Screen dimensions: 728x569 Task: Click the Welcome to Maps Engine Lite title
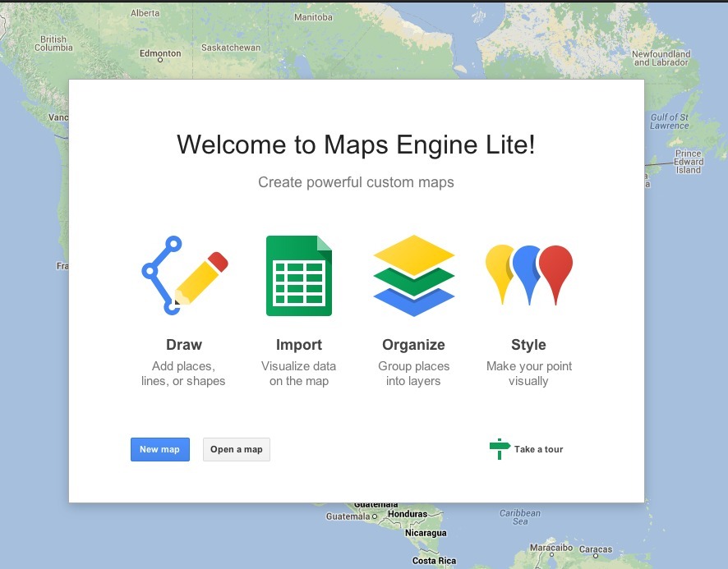(356, 145)
